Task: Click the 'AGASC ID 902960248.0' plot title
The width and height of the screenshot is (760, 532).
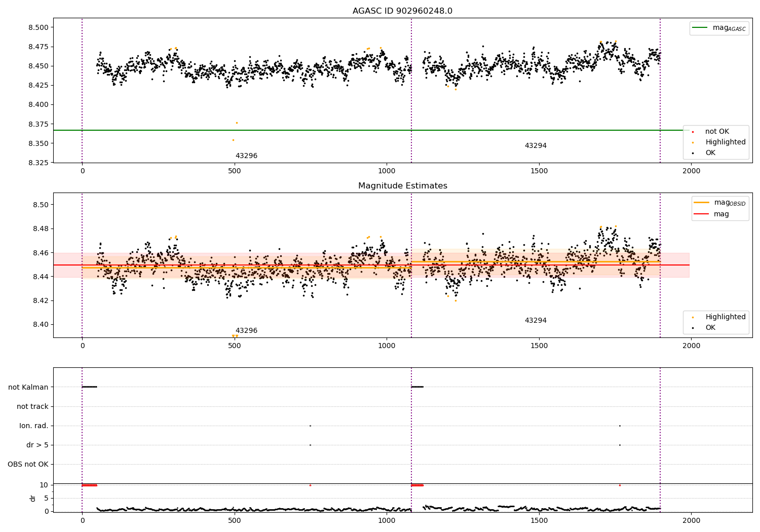Action: pos(402,11)
